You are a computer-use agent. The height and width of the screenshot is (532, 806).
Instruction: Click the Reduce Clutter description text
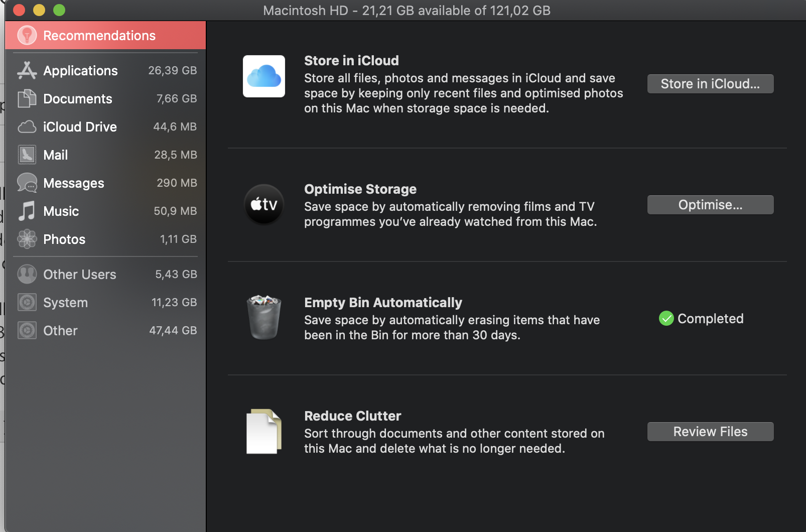[x=454, y=441]
